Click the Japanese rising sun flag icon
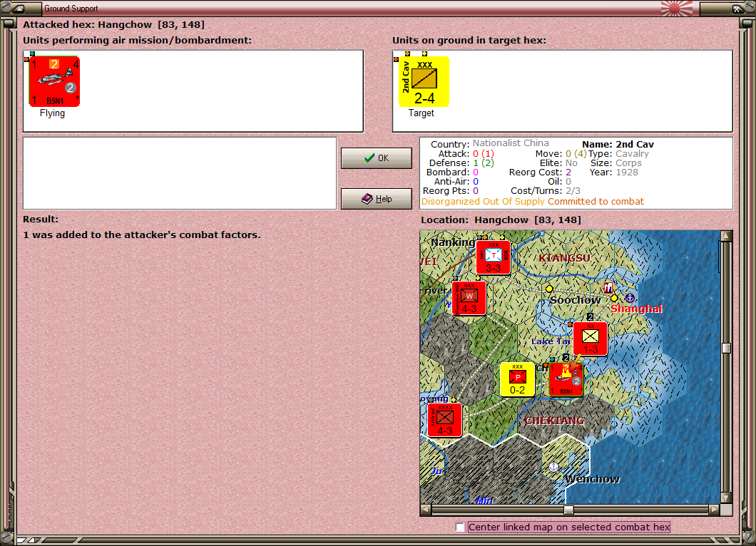756x546 pixels. [x=676, y=8]
